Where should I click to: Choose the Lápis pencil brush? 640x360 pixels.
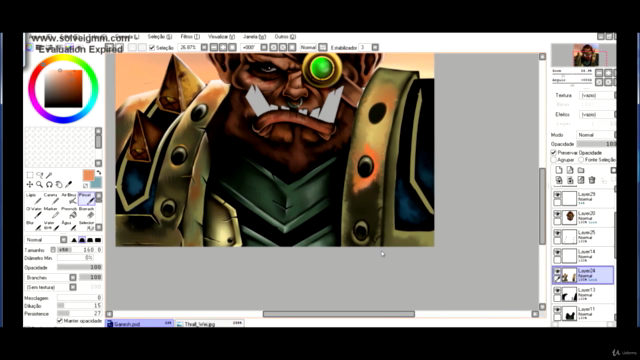point(33,198)
